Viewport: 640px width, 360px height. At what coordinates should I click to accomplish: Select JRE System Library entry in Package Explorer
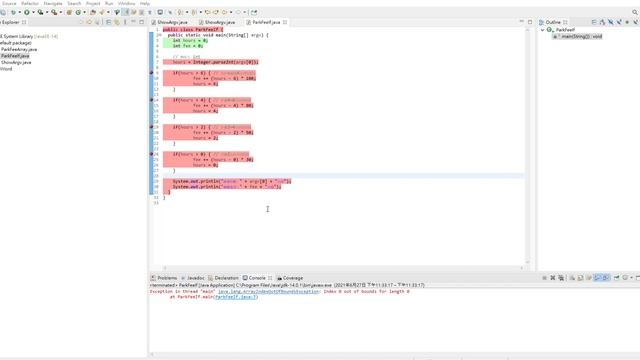[29, 36]
